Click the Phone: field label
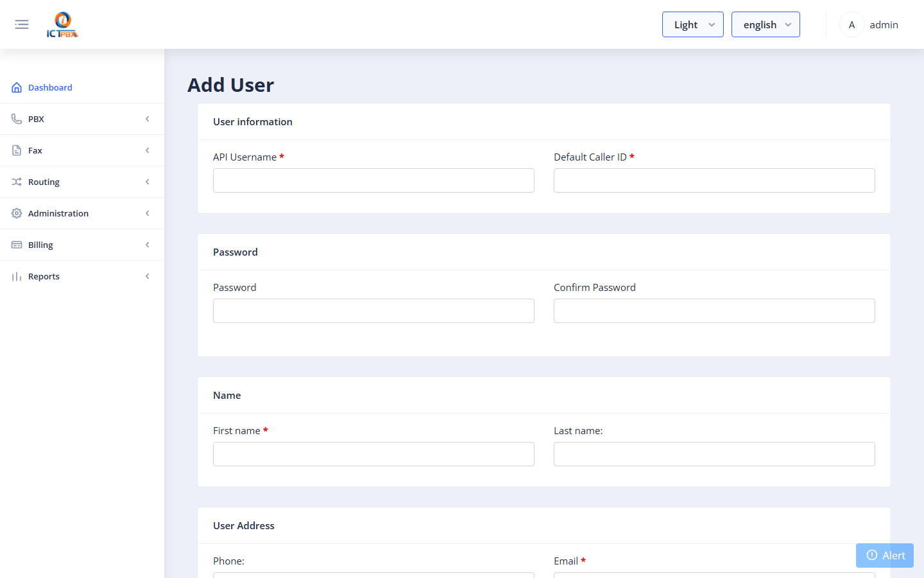Screen dimensions: 924x578 [228, 561]
